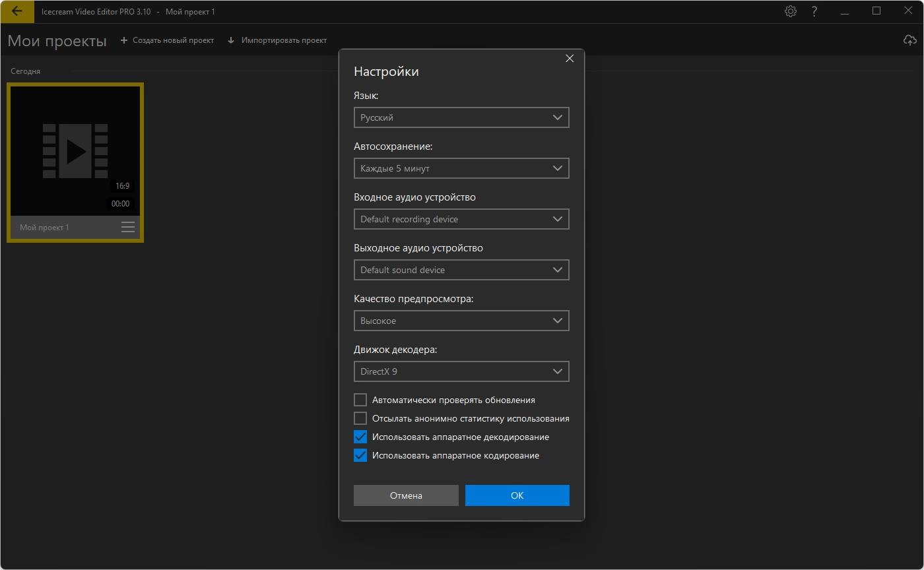Viewport: 924px width, 570px height.
Task: Uncheck Использовать аппаратное декодирование
Action: pyautogui.click(x=360, y=437)
